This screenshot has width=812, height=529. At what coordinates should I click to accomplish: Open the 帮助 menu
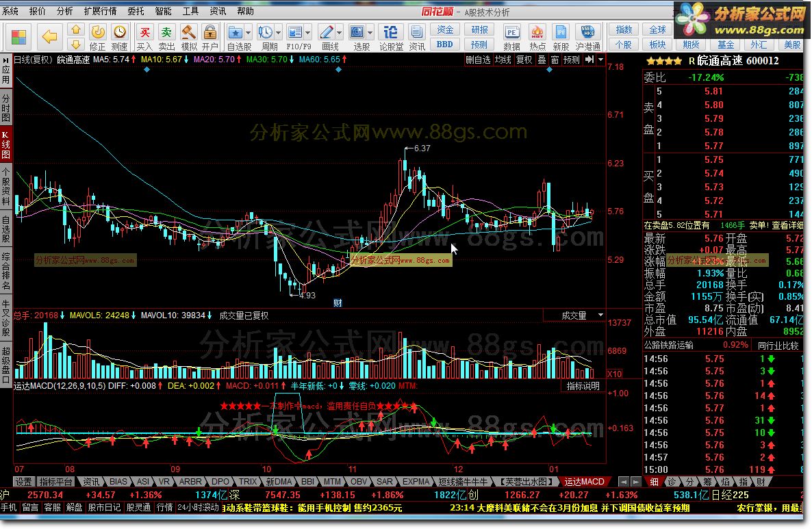[246, 11]
